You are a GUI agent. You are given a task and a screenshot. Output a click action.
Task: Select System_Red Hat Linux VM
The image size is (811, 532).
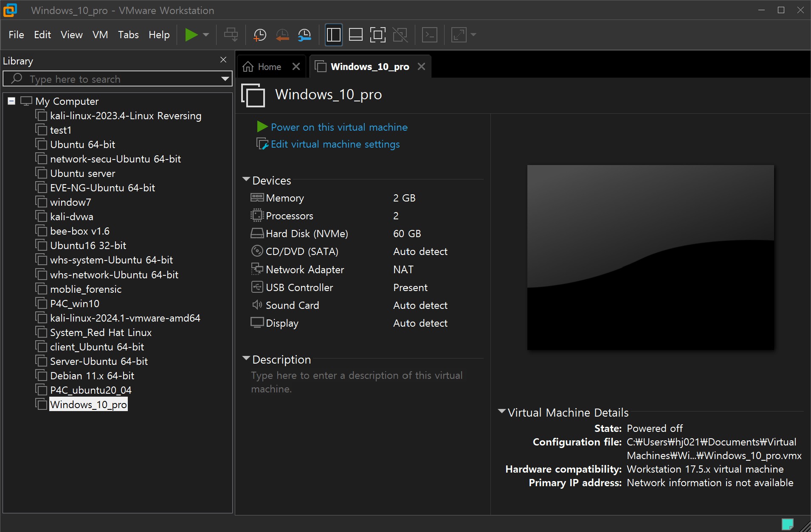101,332
